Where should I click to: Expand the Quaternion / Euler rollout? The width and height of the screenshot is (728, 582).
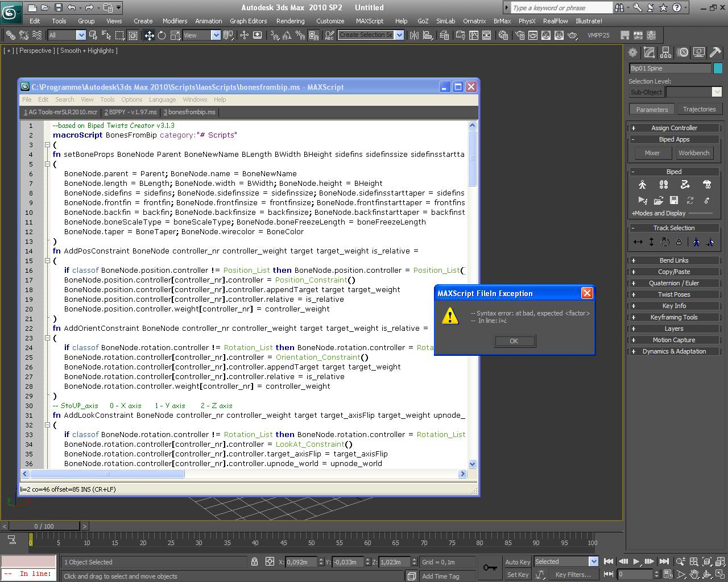[x=674, y=283]
